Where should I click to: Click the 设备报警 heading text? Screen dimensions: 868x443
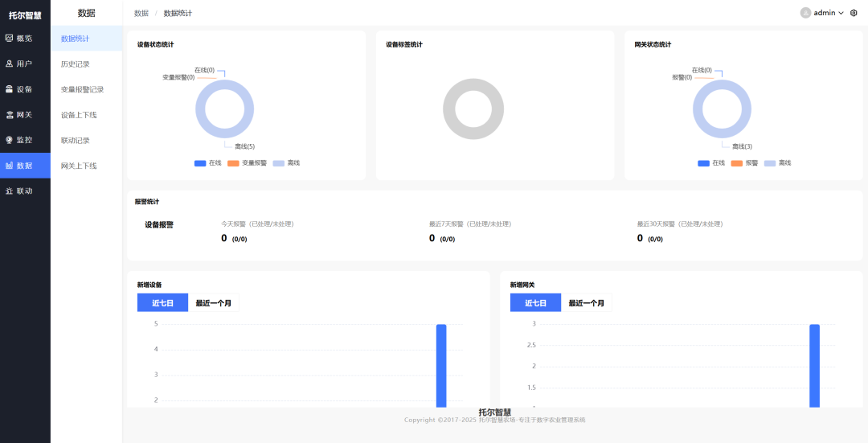coord(159,225)
